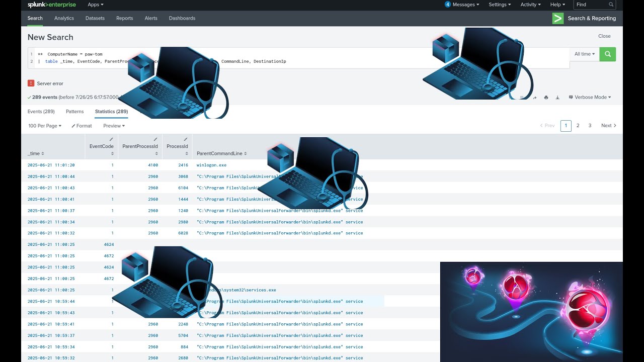The width and height of the screenshot is (644, 362).
Task: Click the ProcessId value 2416
Action: coord(183,165)
